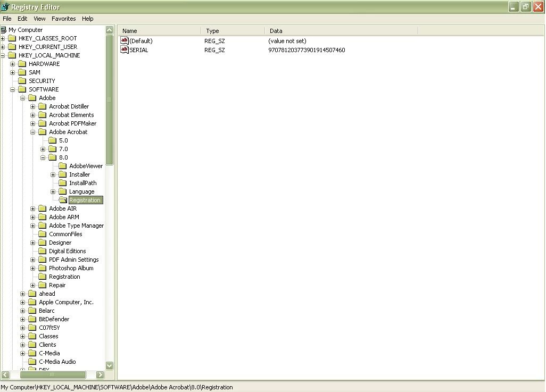
Task: Select the Repair key
Action: tap(57, 285)
